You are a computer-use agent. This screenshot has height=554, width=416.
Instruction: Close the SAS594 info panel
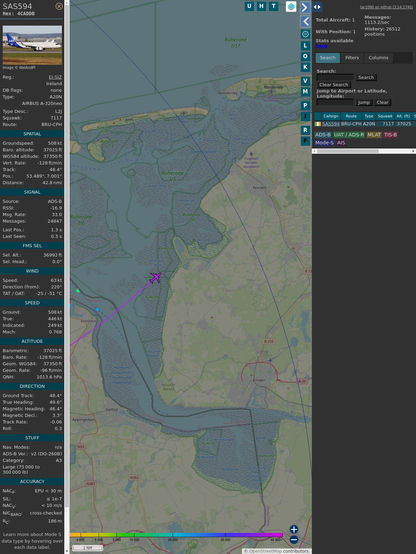click(x=59, y=6)
